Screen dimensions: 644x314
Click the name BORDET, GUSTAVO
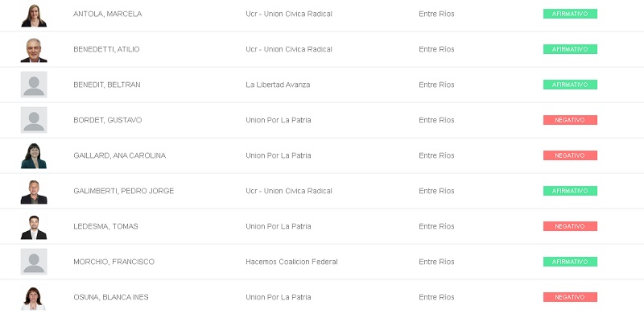(108, 120)
